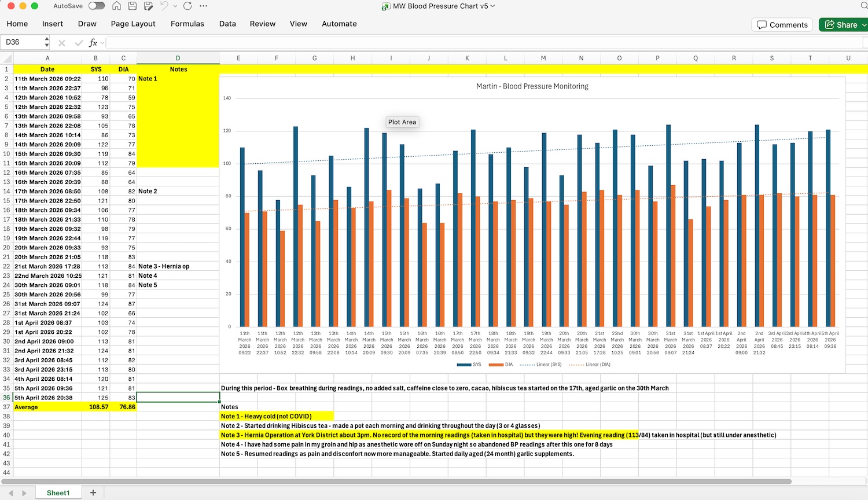Expand the document title dropdown chevron
Screen dimensions: 868x500
pyautogui.click(x=493, y=6)
